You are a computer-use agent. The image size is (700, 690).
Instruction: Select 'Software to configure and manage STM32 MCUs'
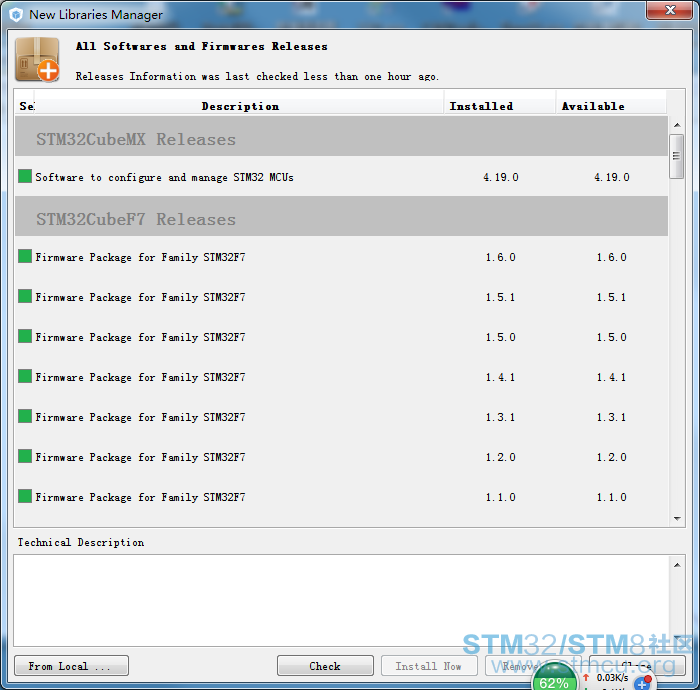(165, 177)
